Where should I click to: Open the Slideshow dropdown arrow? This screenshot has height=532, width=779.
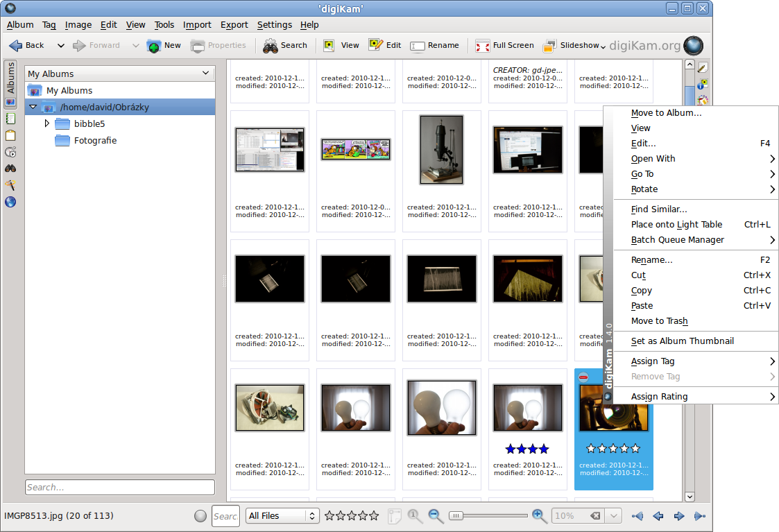point(603,47)
